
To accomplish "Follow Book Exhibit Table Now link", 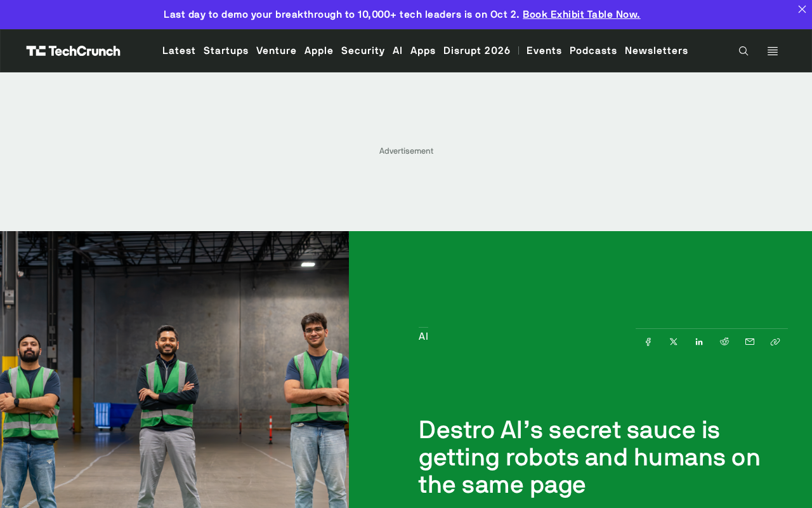I will pyautogui.click(x=582, y=14).
